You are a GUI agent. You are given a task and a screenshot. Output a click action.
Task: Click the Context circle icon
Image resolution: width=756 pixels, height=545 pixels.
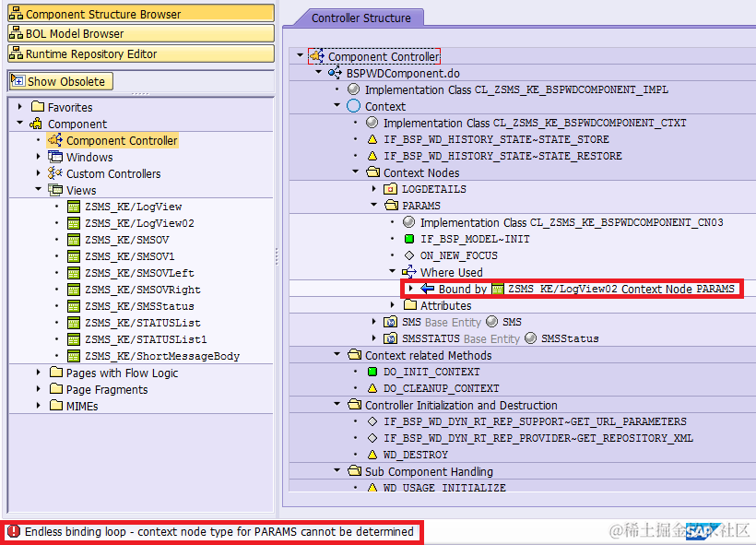click(353, 106)
